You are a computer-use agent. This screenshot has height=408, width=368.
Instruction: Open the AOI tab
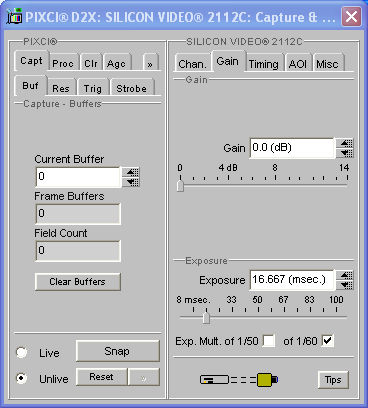[298, 63]
